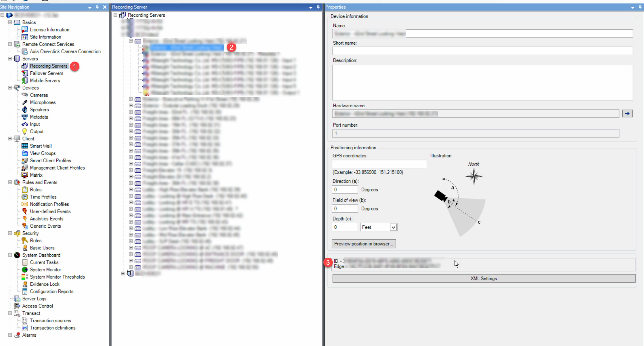Open the Cameras tree item

[39, 95]
